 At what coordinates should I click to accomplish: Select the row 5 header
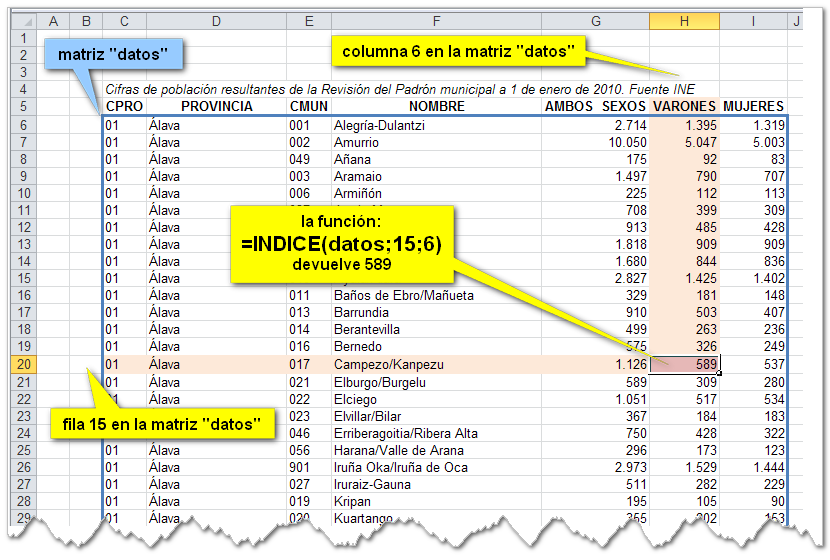[22, 107]
